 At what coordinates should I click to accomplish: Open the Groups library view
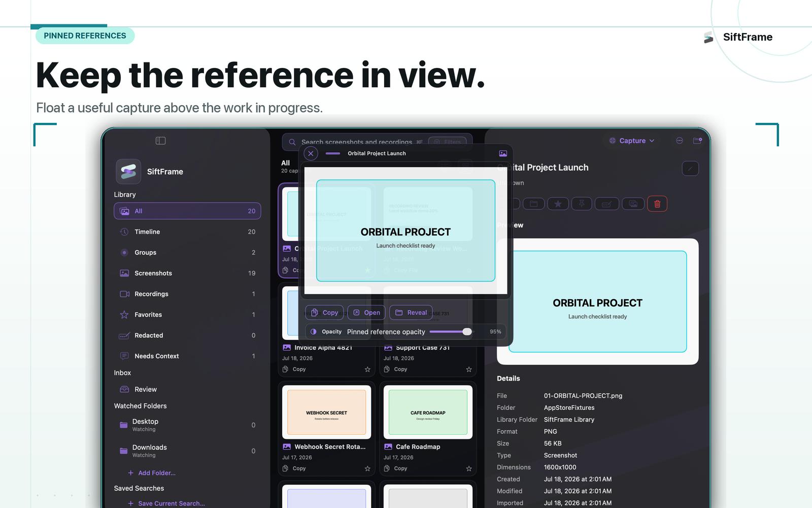coord(187,252)
